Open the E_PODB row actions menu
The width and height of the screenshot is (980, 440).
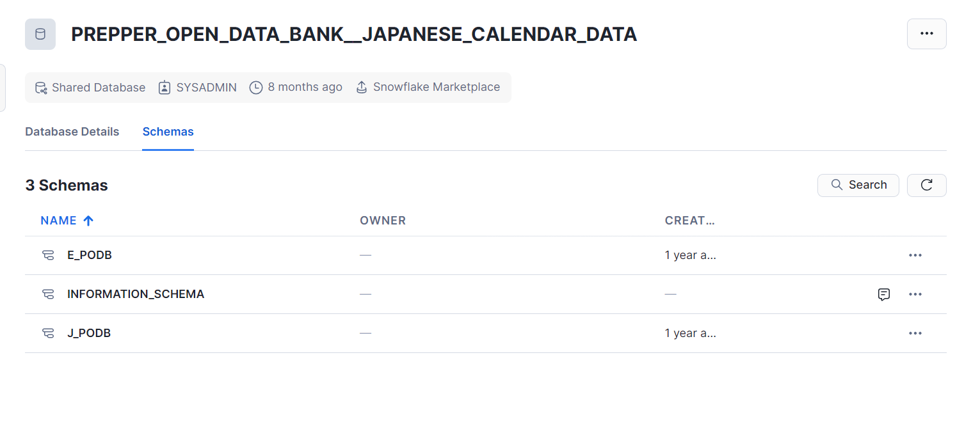pos(915,255)
